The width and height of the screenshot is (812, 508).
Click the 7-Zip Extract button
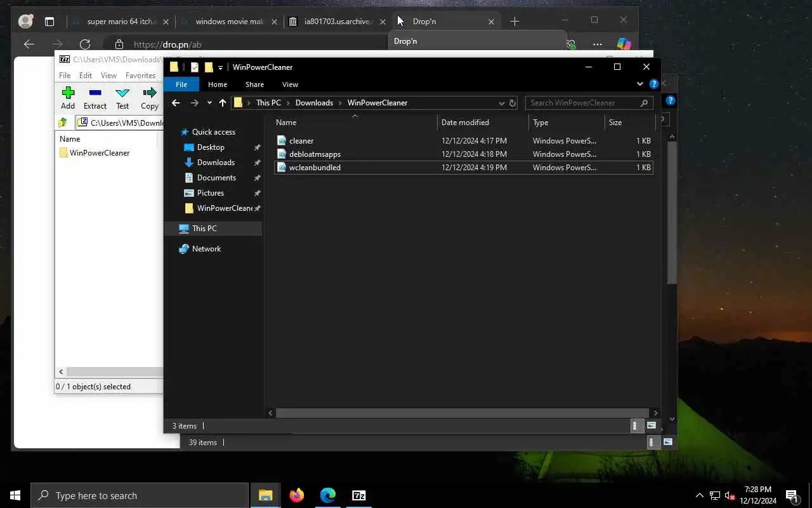point(95,98)
